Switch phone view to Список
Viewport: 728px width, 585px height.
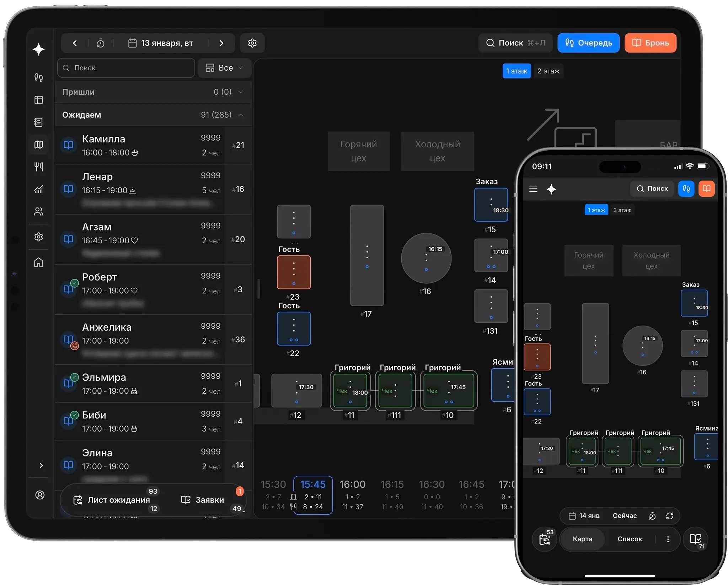(x=630, y=539)
